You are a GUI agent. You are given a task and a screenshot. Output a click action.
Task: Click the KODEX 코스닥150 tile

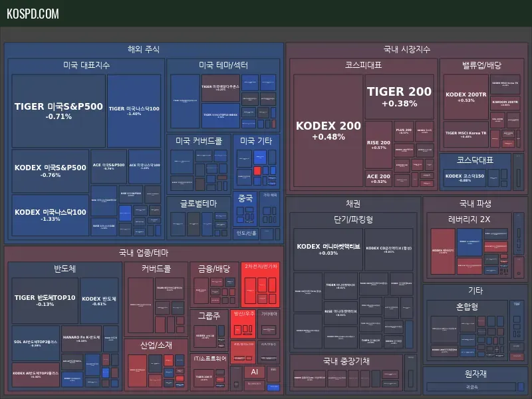click(464, 178)
